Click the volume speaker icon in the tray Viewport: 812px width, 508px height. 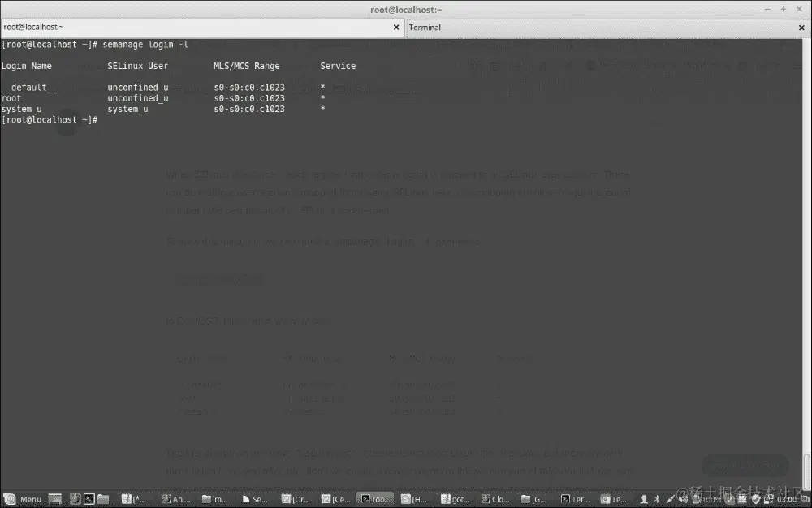[x=685, y=499]
